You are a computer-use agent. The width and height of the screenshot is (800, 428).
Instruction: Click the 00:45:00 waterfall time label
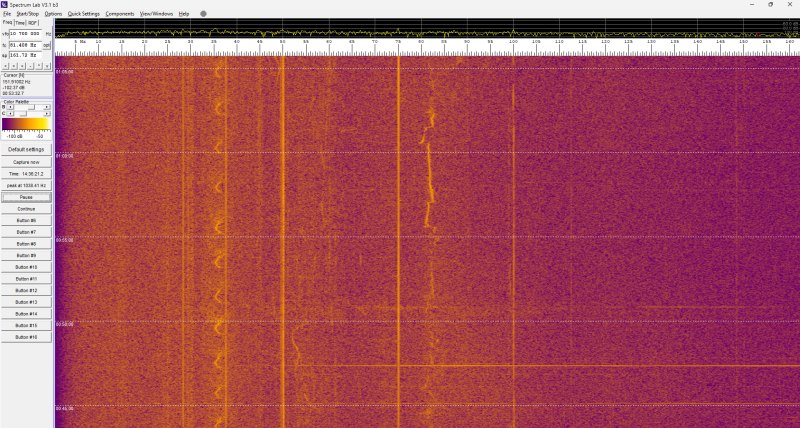pyautogui.click(x=64, y=409)
